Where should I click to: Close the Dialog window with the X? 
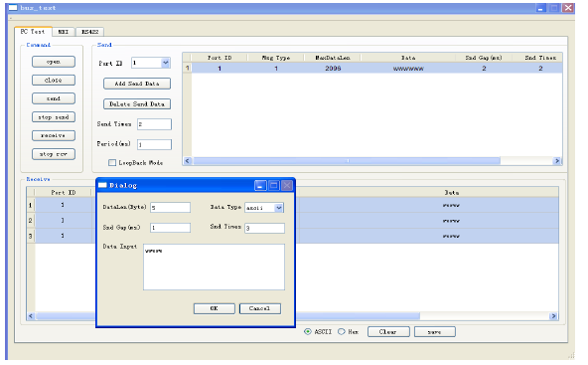pyautogui.click(x=287, y=185)
